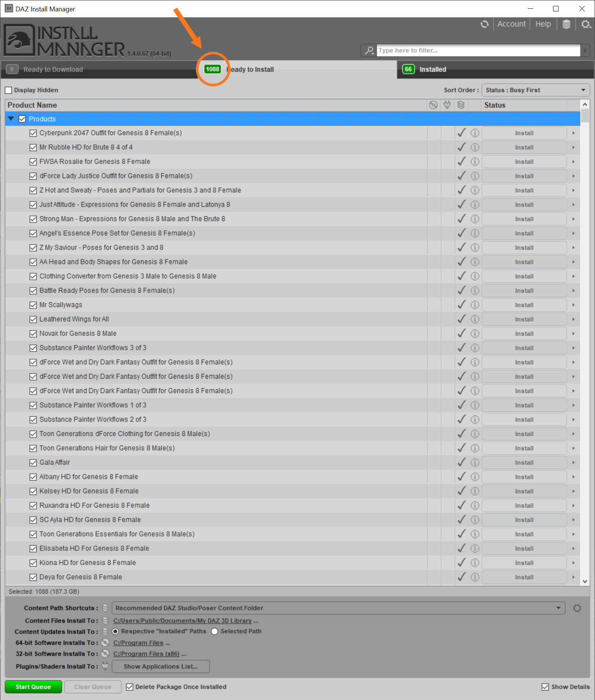The width and height of the screenshot is (595, 700).
Task: Click checkmark icon for Kelsey HD row
Action: coord(462,491)
